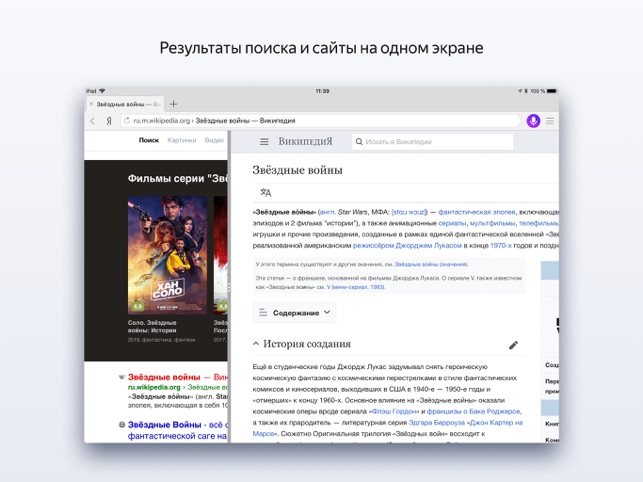Viewport: 643px width, 482px height.
Task: Open Звёздные войны (значения) disambiguation link
Action: point(431,264)
